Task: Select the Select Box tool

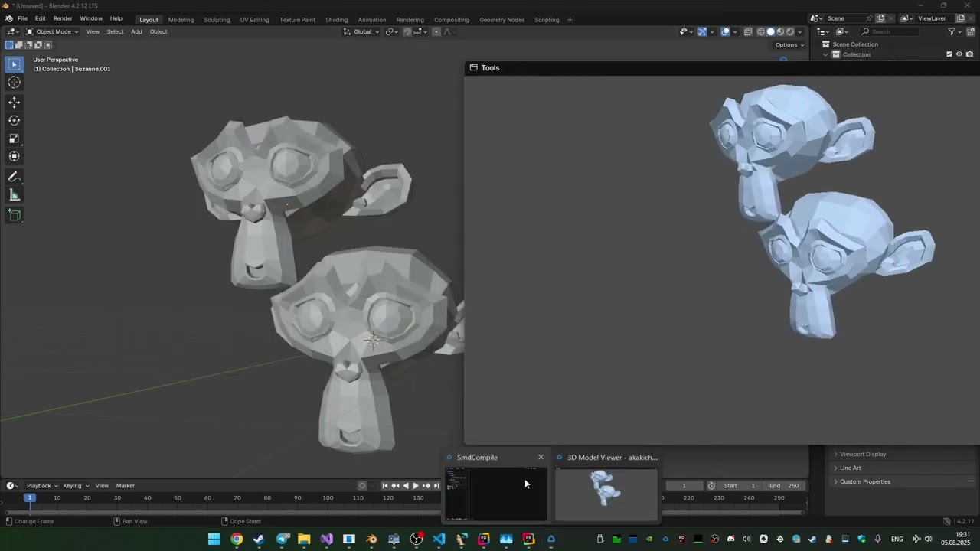Action: pos(15,64)
